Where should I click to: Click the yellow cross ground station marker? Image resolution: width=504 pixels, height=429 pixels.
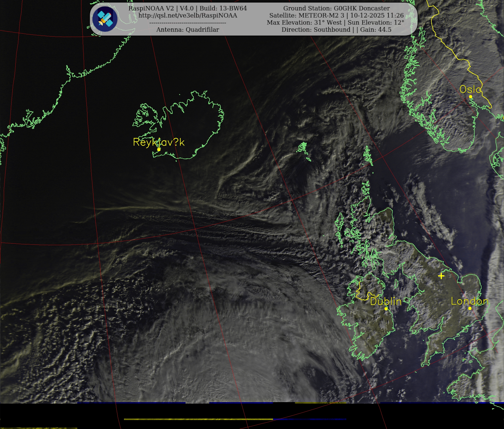coord(441,276)
